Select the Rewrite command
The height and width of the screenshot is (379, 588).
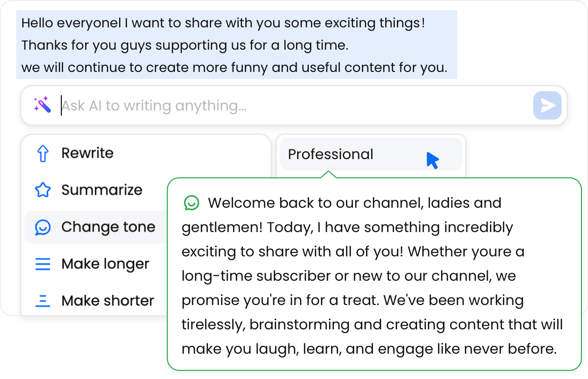(x=87, y=153)
